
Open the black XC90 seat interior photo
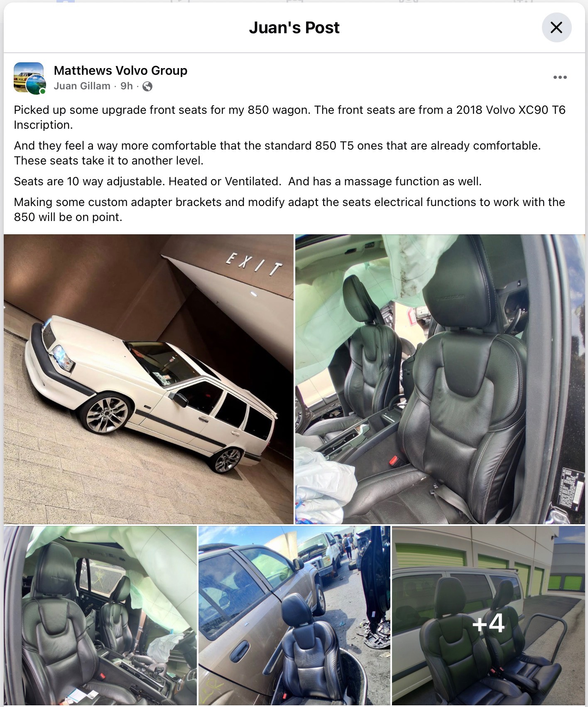click(440, 379)
